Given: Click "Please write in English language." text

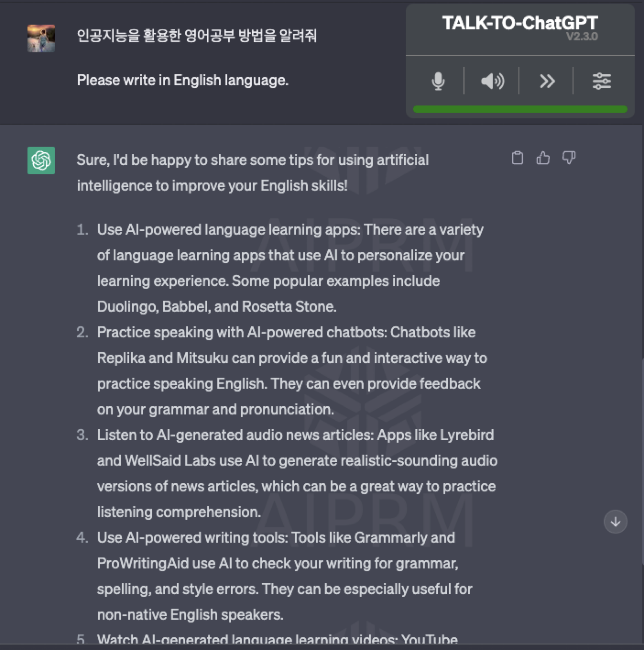Looking at the screenshot, I should coord(182,80).
